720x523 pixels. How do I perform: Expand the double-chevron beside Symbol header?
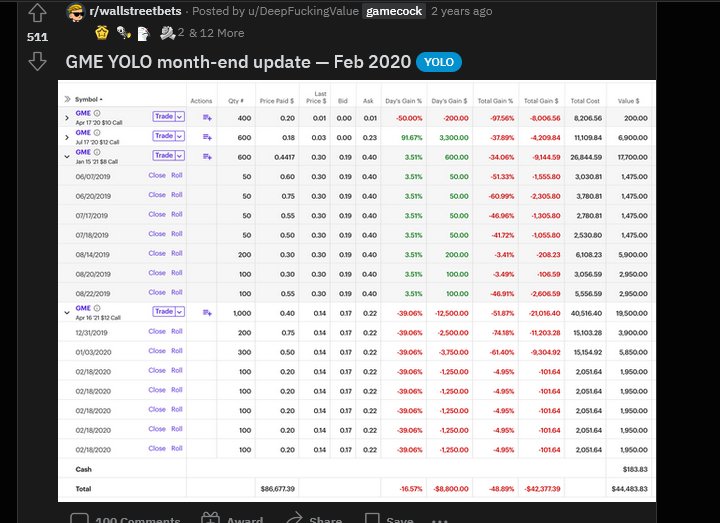point(68,99)
